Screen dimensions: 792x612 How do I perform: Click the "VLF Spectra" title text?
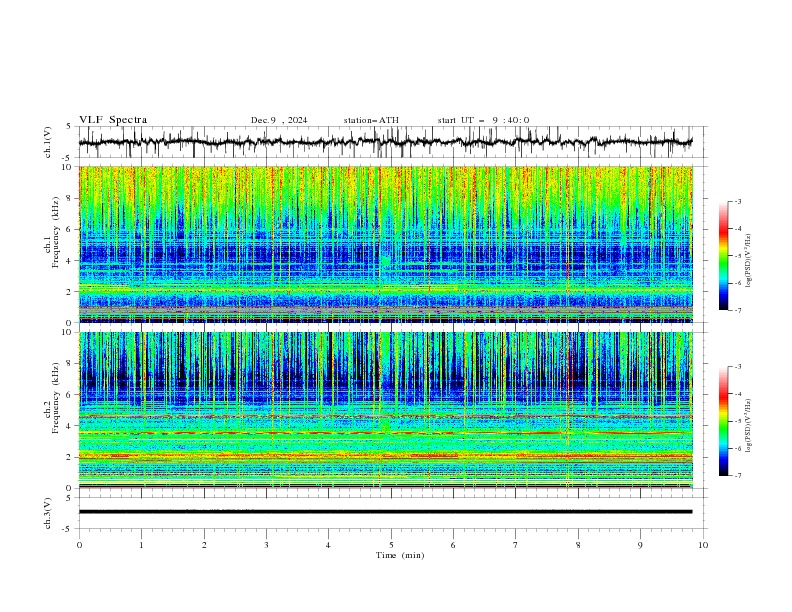pyautogui.click(x=113, y=120)
